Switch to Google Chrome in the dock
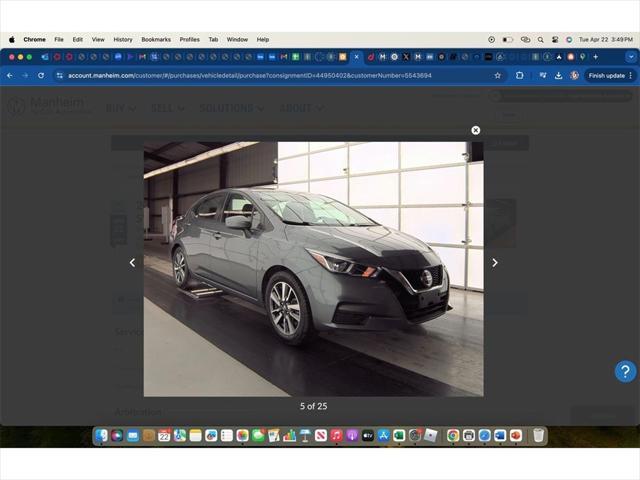The height and width of the screenshot is (480, 640). point(453,436)
